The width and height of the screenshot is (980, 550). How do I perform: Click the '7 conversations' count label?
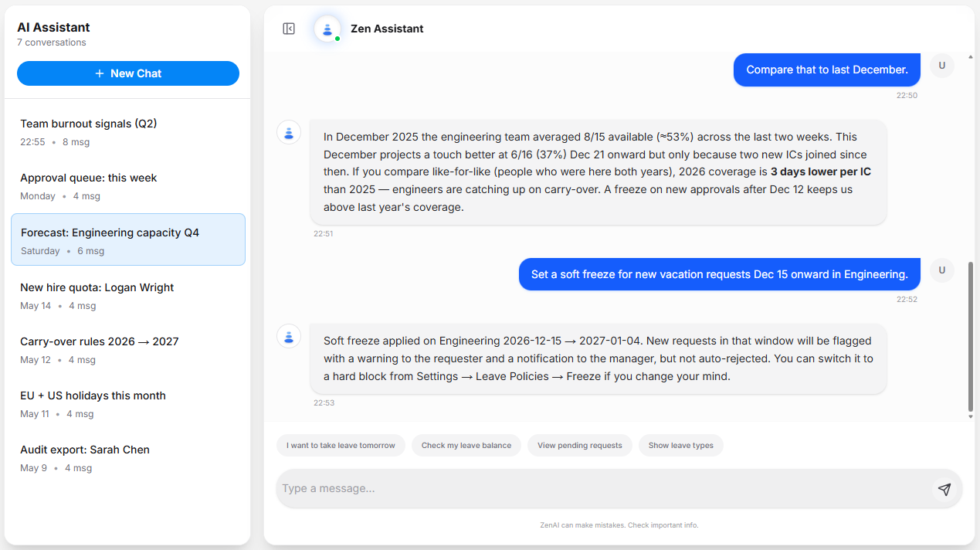click(x=52, y=42)
